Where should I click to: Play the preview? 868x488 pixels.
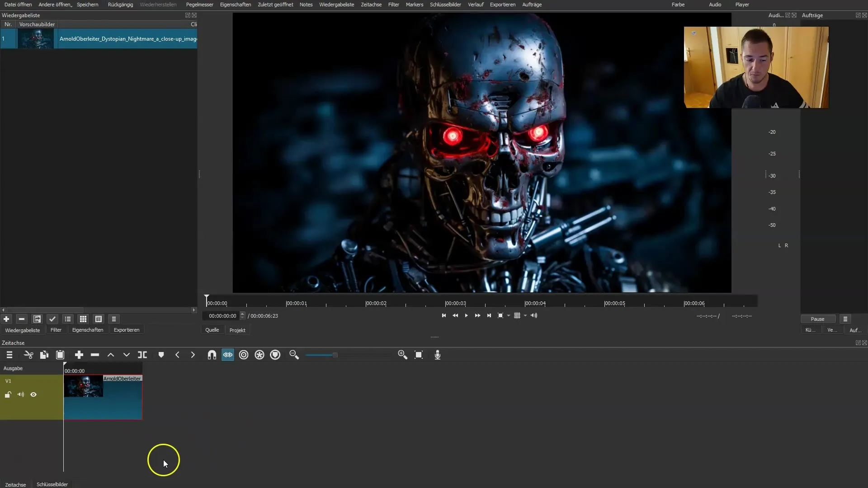(467, 316)
